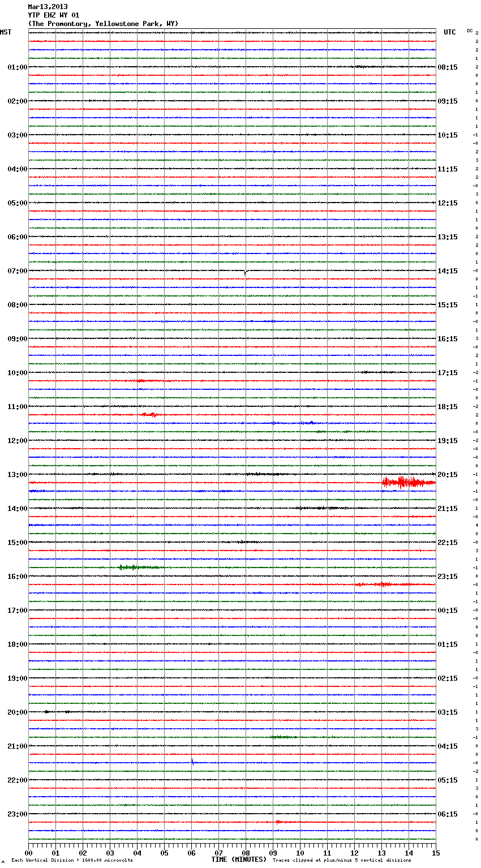Click the 06:15 UTC time label
The image size is (481, 868).
click(448, 814)
